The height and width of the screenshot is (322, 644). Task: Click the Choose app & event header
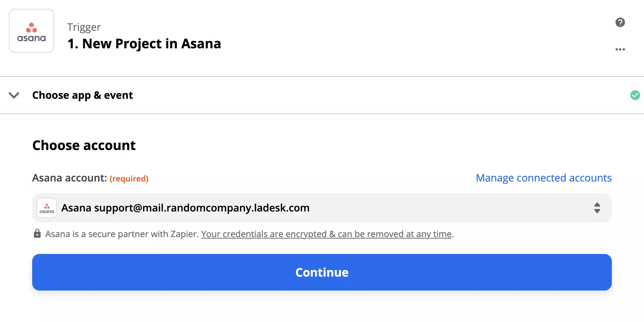pos(83,95)
